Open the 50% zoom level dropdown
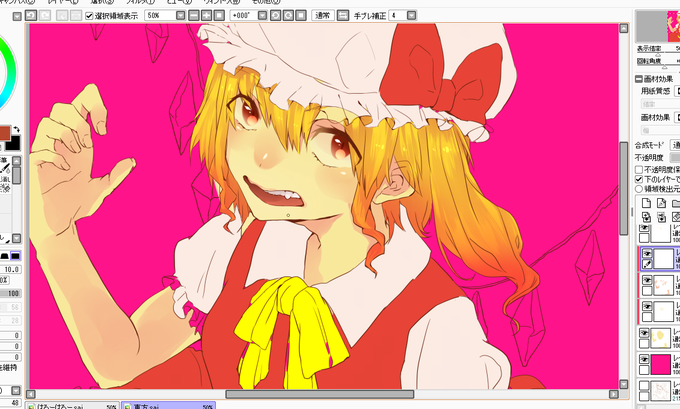This screenshot has width=680, height=409. pyautogui.click(x=180, y=16)
